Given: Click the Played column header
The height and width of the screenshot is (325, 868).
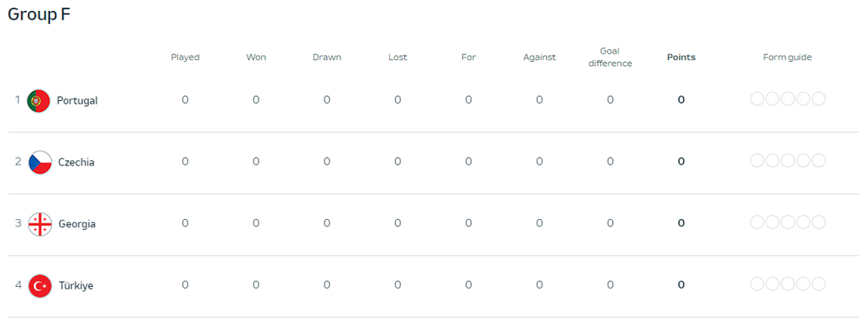Looking at the screenshot, I should [x=185, y=57].
